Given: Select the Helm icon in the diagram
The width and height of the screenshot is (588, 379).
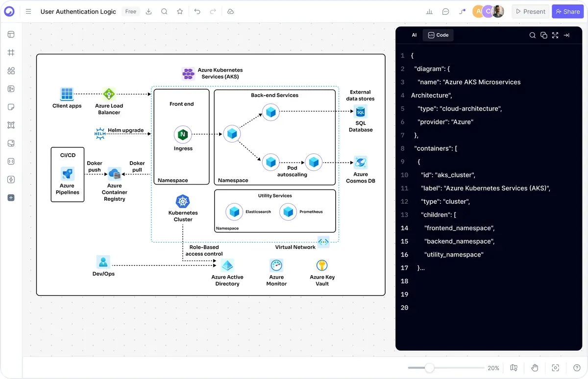Looking at the screenshot, I should click(100, 133).
